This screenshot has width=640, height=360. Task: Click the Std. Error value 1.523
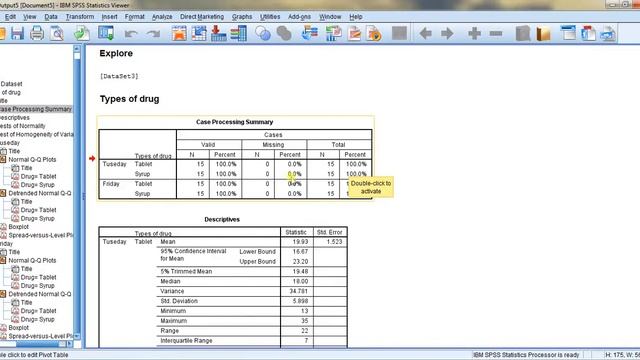coord(334,242)
